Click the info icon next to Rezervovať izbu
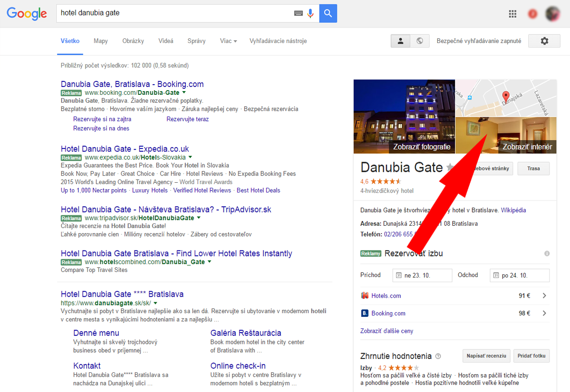 point(547,254)
